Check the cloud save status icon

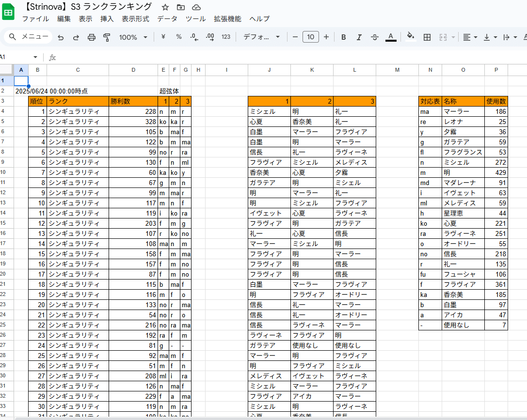(196, 7)
